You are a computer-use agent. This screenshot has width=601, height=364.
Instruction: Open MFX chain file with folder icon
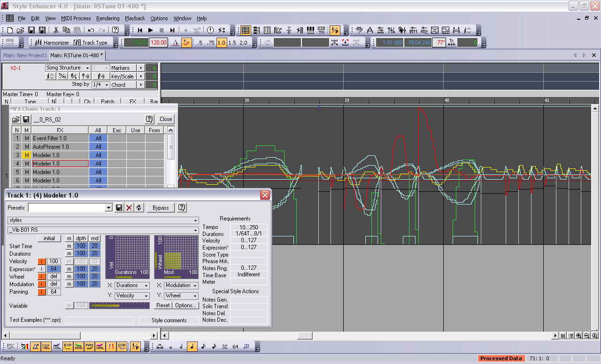click(x=15, y=120)
